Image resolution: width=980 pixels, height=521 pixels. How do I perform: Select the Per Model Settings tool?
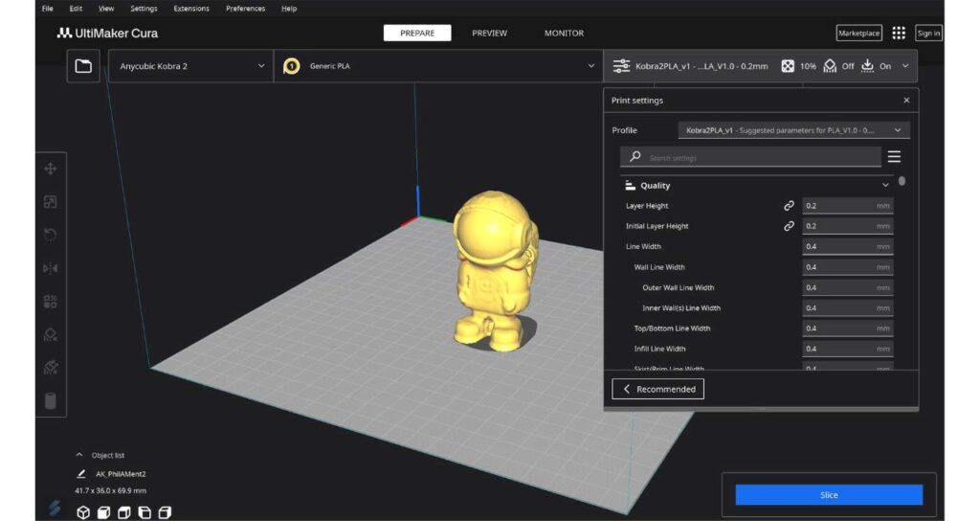pyautogui.click(x=51, y=302)
